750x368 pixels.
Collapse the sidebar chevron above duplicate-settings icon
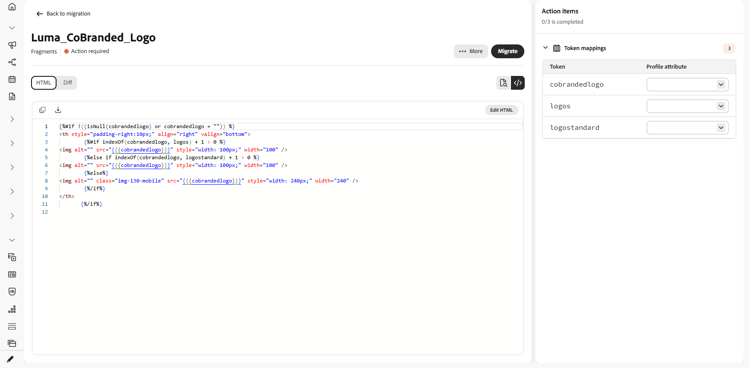point(12,240)
